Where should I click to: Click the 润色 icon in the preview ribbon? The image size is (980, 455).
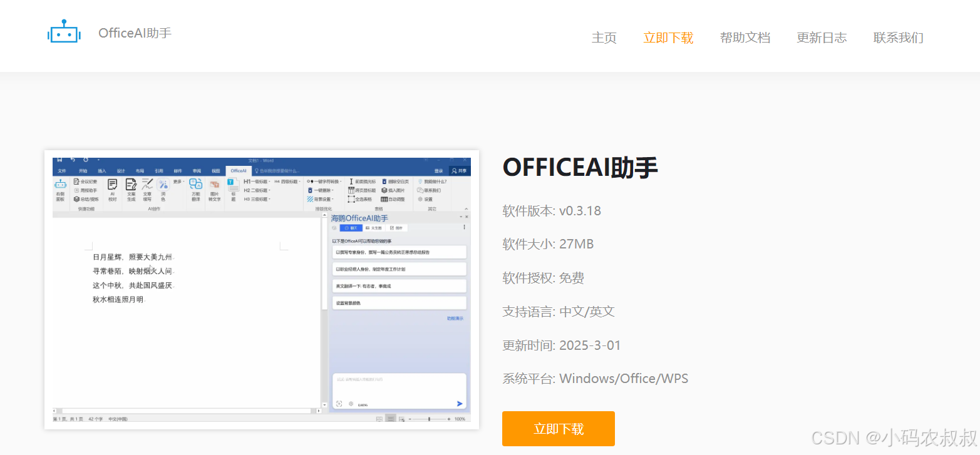tap(163, 184)
